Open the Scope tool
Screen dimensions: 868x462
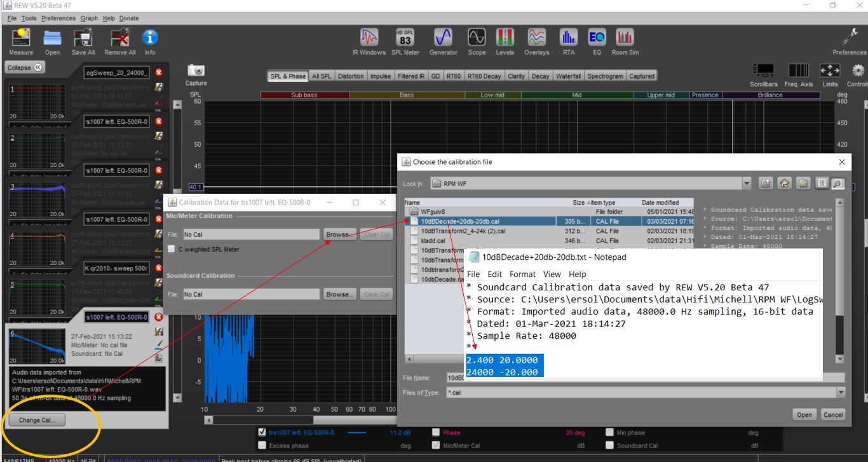pos(477,37)
